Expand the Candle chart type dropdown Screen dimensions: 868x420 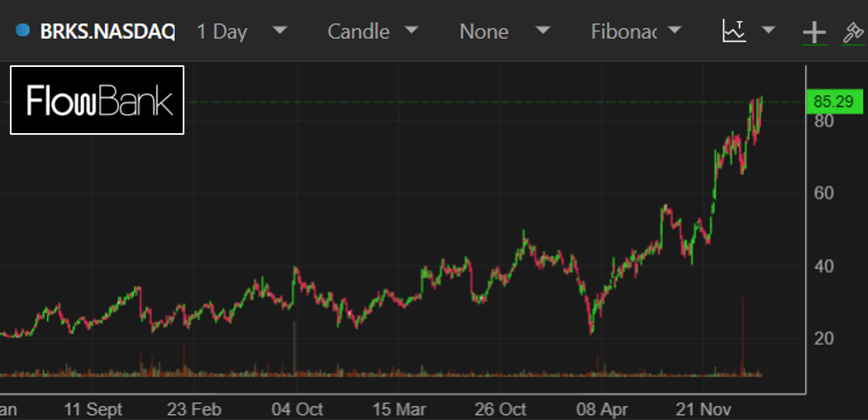coord(411,31)
